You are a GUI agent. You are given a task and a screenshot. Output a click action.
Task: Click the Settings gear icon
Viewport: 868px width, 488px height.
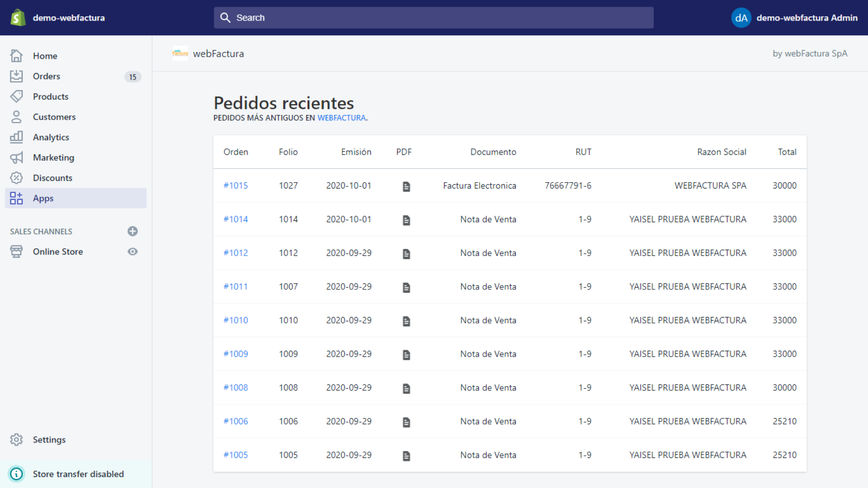tap(17, 440)
